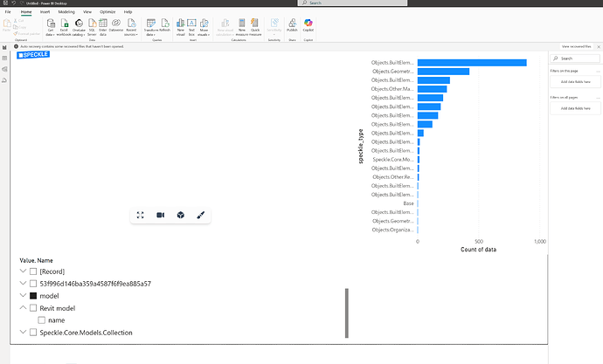Create a Quick measure
This screenshot has height=364, width=603.
[255, 27]
